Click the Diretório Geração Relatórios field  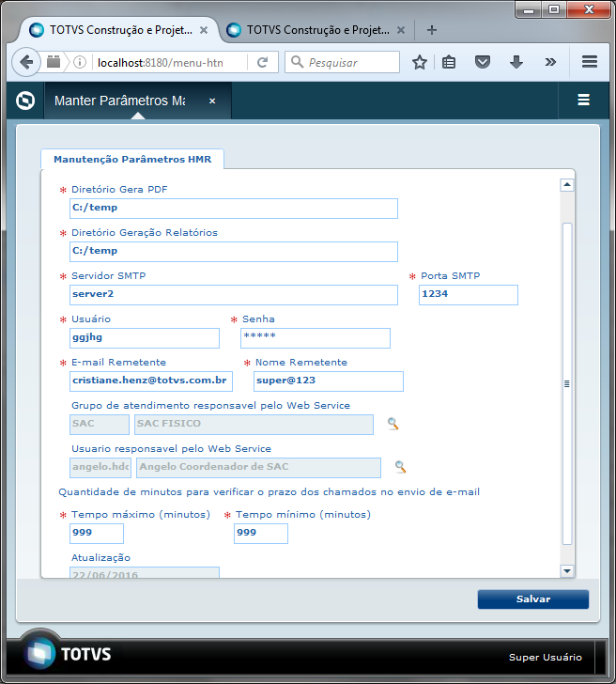pyautogui.click(x=234, y=252)
